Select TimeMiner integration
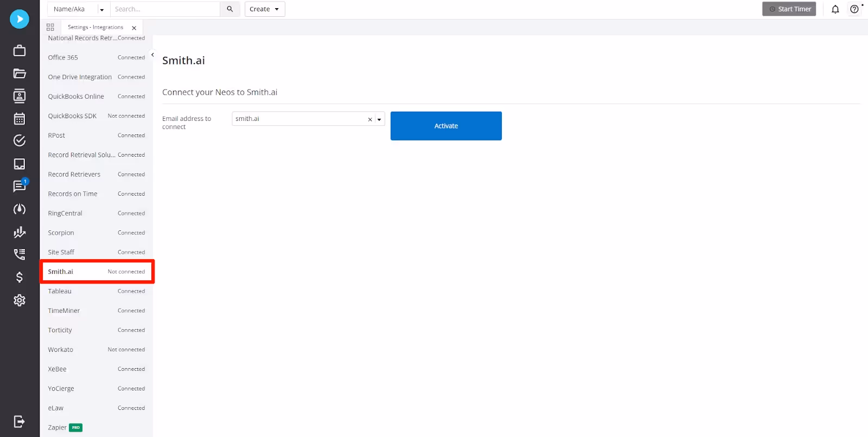 click(x=96, y=311)
